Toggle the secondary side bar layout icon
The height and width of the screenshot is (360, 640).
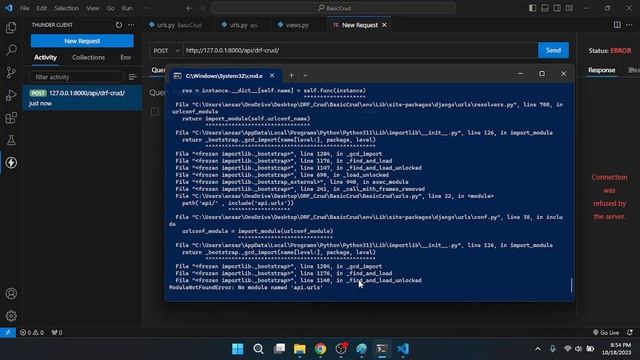tap(557, 8)
